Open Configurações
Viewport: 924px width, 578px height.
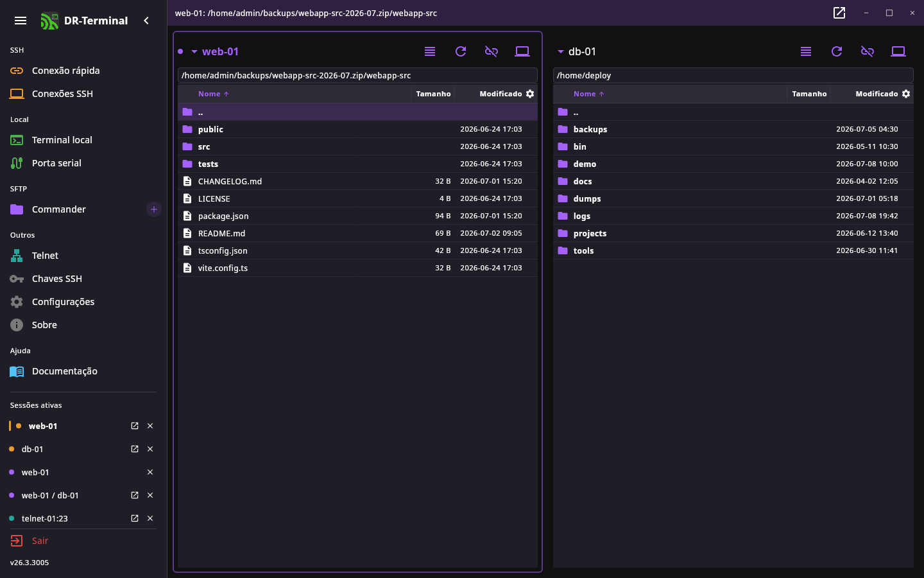(x=83, y=302)
